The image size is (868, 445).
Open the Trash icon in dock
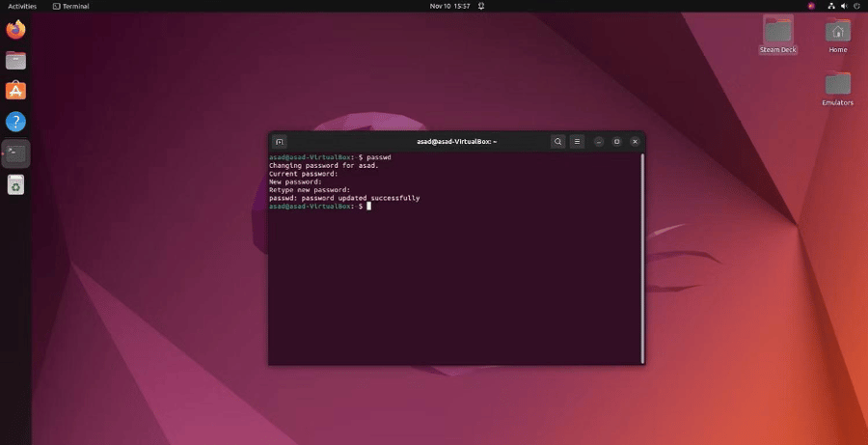coord(16,185)
